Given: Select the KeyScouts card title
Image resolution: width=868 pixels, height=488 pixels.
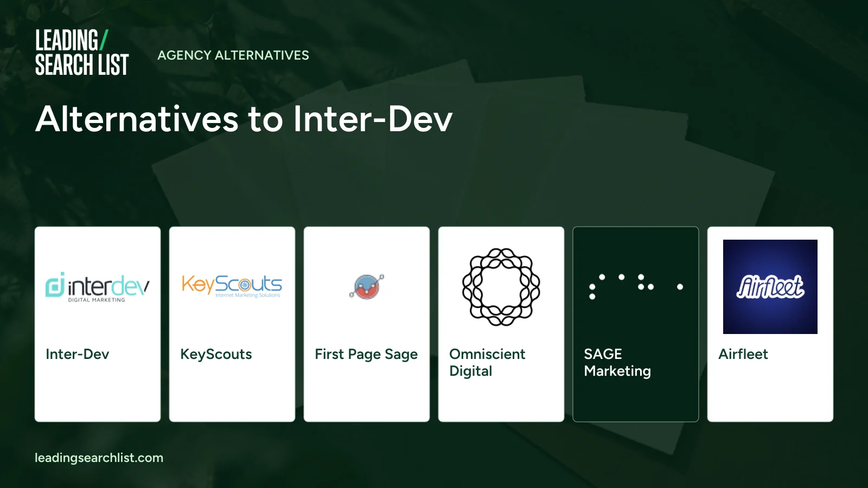Looking at the screenshot, I should [x=216, y=354].
